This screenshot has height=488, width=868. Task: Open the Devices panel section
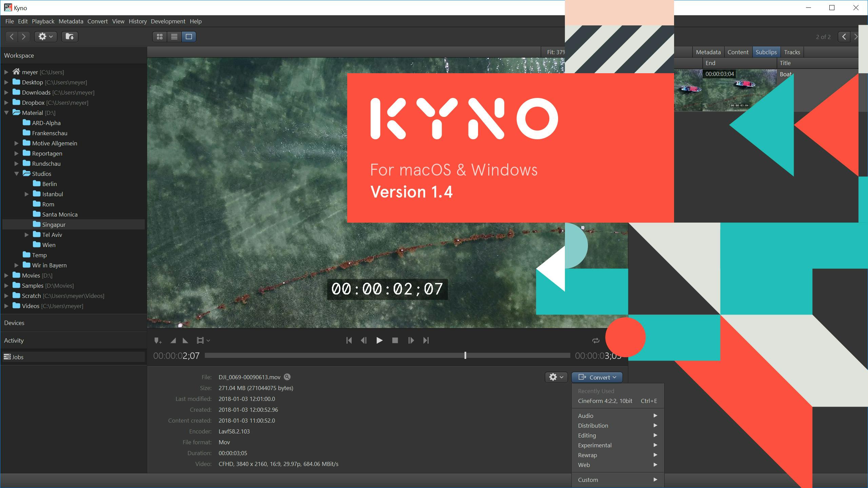click(74, 323)
